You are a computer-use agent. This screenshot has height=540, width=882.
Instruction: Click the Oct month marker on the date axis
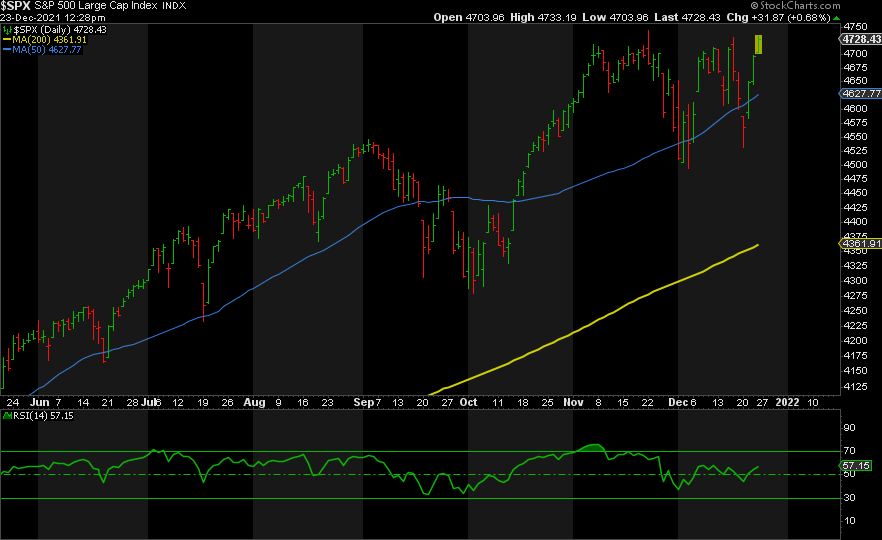pyautogui.click(x=469, y=403)
